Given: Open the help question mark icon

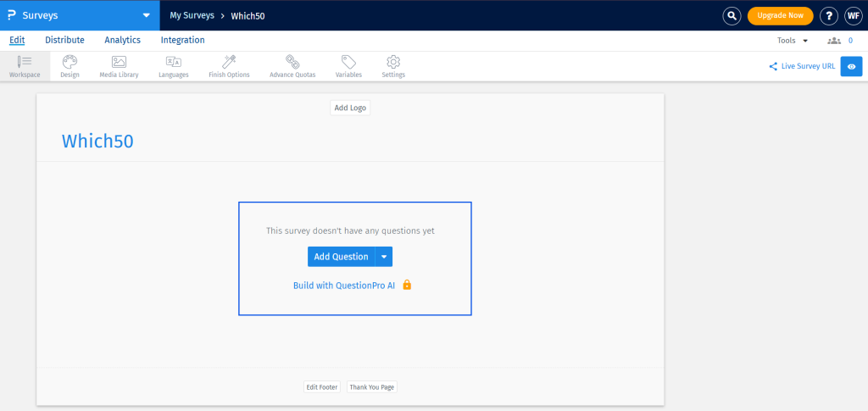Looking at the screenshot, I should point(829,15).
